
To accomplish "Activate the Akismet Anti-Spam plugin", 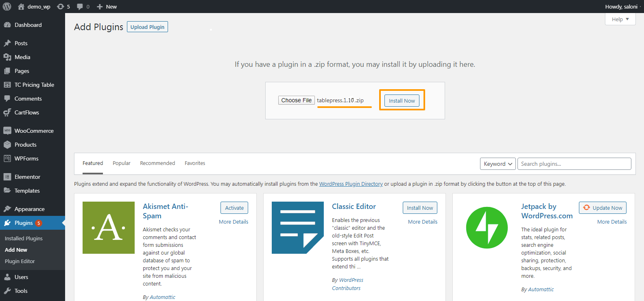I will 234,208.
